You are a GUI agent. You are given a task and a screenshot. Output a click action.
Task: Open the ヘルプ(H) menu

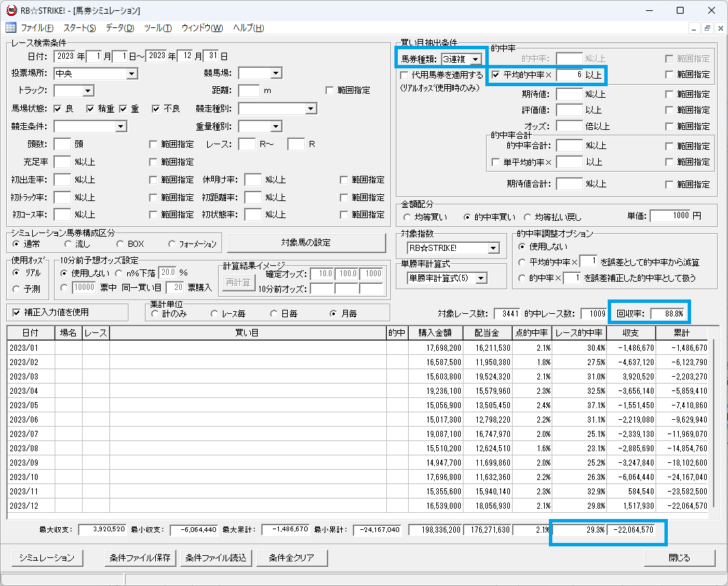click(x=248, y=28)
